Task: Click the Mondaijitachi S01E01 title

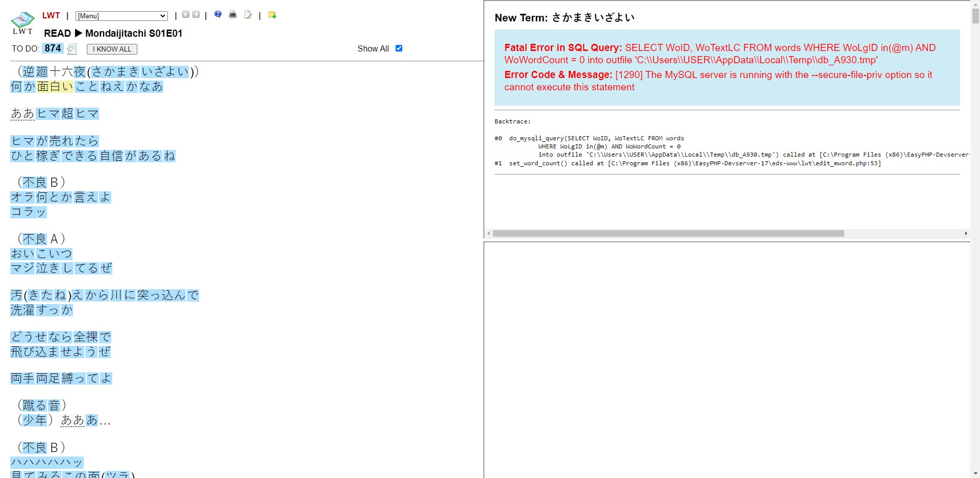Action: pyautogui.click(x=134, y=34)
